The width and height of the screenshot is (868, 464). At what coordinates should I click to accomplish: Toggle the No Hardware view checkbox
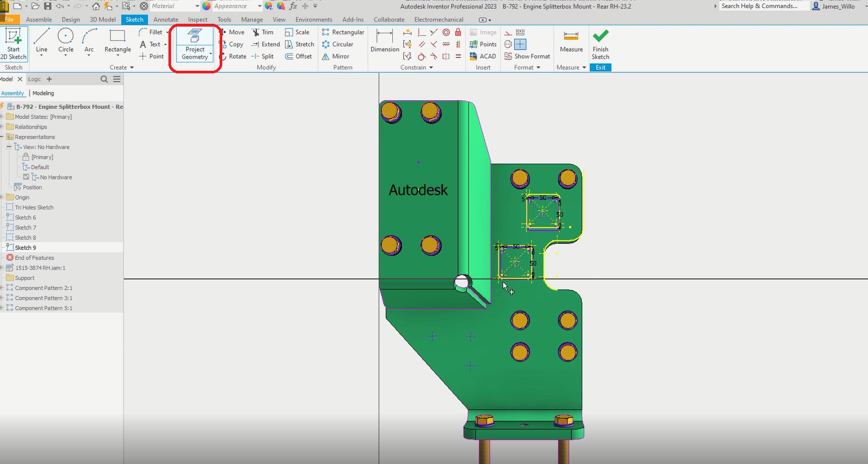point(26,177)
